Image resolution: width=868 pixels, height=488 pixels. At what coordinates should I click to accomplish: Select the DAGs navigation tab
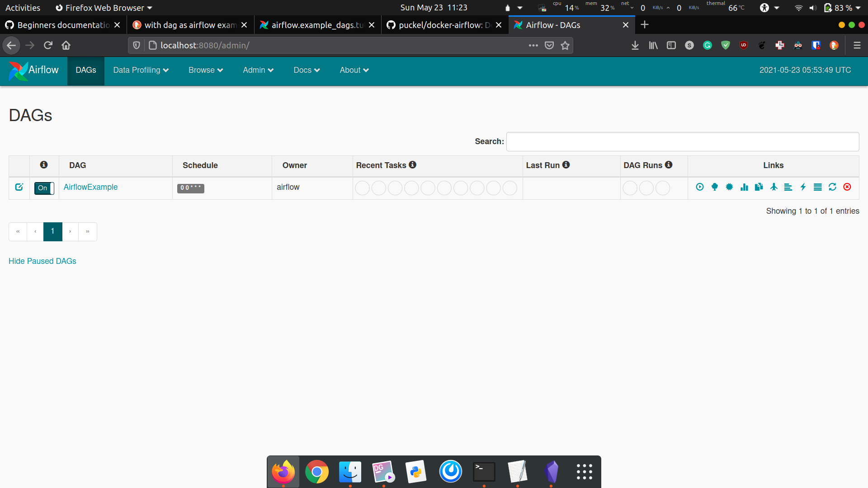pos(86,70)
